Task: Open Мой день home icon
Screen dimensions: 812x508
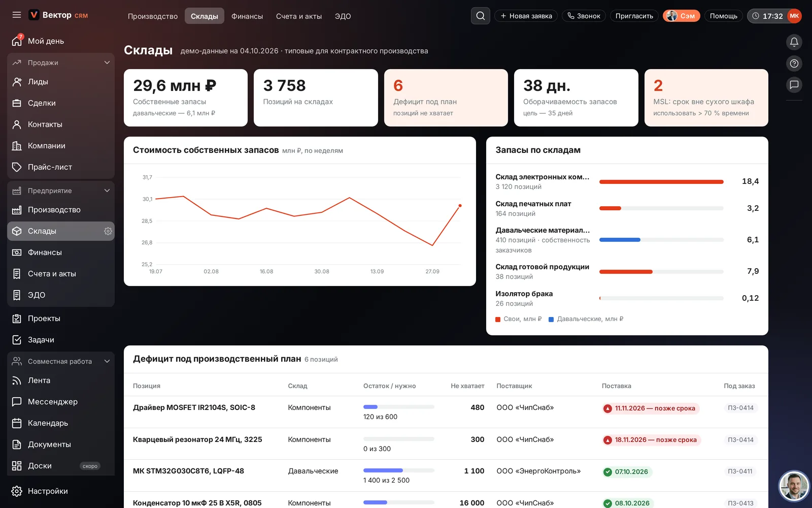Action: pyautogui.click(x=17, y=41)
